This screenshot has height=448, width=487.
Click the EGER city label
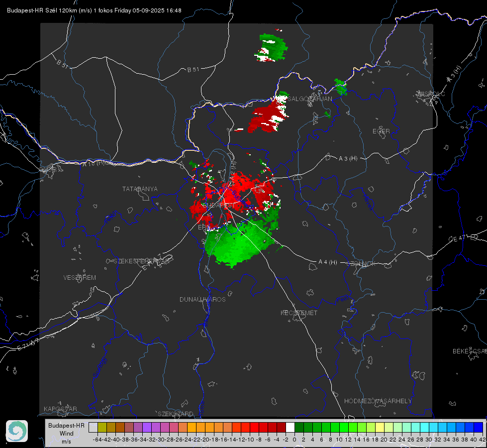[x=381, y=131]
